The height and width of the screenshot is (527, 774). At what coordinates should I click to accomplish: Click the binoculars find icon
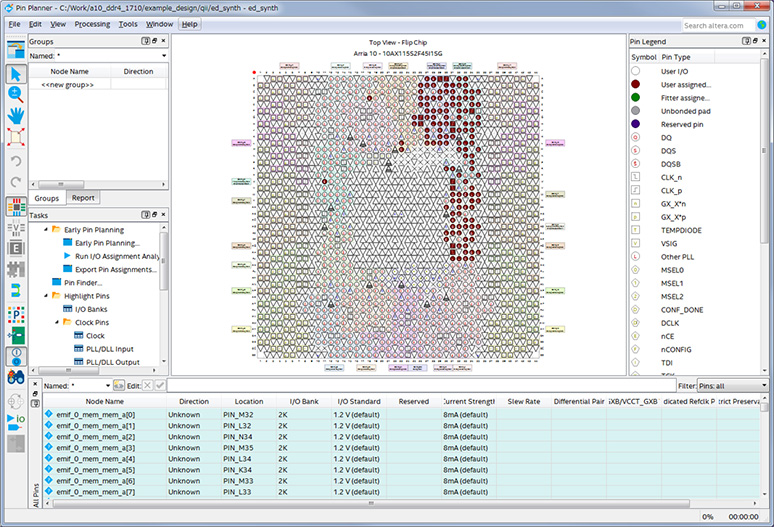click(15, 376)
